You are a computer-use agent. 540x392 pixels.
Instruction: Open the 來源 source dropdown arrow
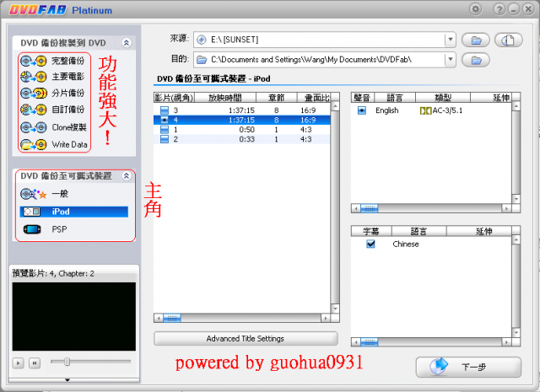pyautogui.click(x=450, y=40)
